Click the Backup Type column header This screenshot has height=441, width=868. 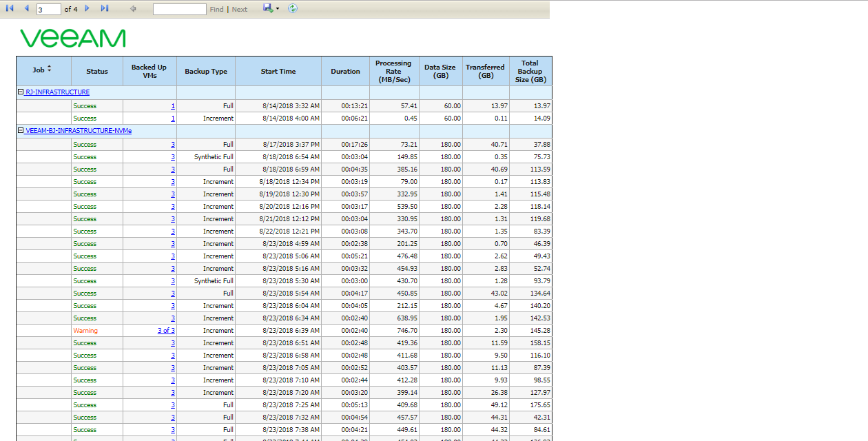coord(206,71)
